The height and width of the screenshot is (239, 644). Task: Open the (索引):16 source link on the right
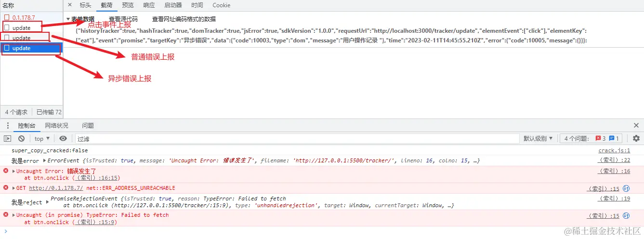pos(615,171)
